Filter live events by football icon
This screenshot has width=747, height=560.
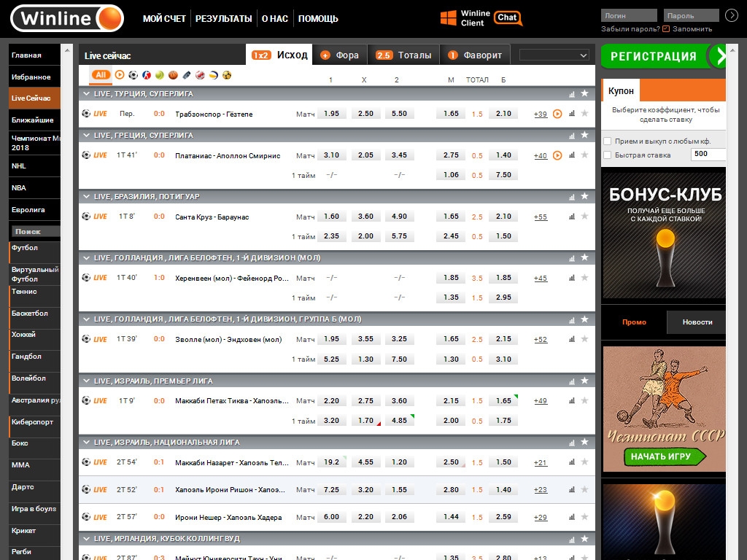(133, 75)
